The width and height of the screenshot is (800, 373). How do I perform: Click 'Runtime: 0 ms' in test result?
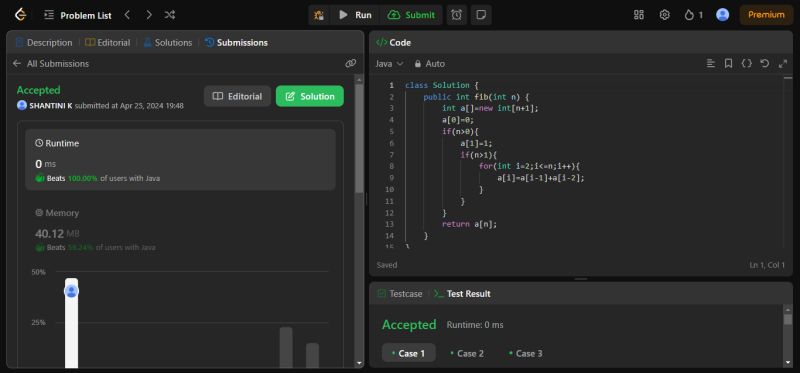point(475,325)
